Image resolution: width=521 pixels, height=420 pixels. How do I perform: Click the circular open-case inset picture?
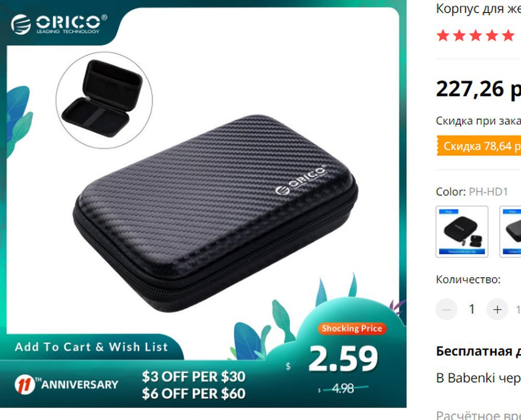point(104,100)
